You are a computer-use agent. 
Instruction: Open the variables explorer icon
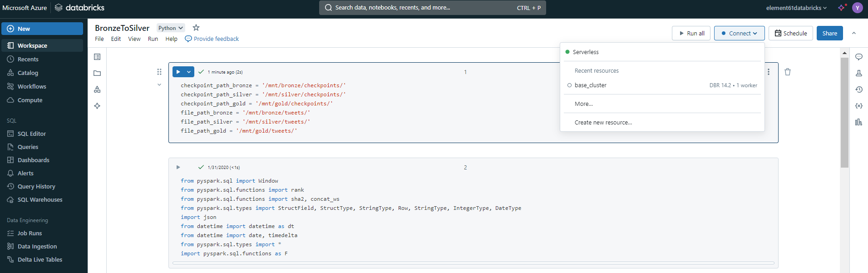click(x=858, y=106)
